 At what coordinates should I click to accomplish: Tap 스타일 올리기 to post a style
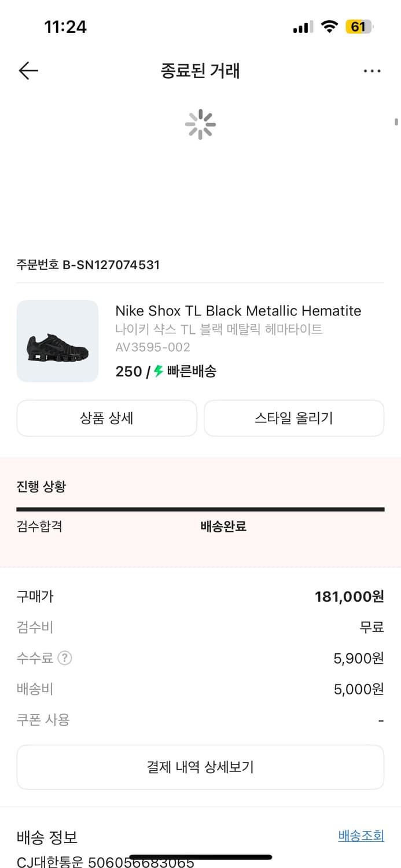coord(293,418)
